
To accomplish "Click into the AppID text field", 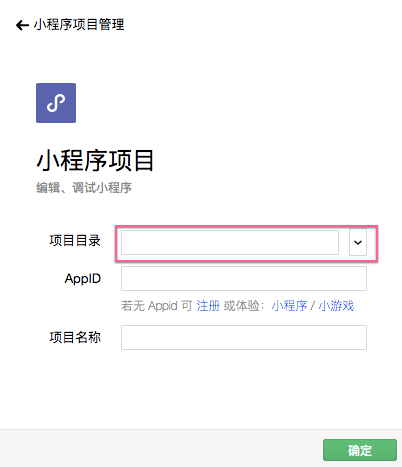I will 244,278.
